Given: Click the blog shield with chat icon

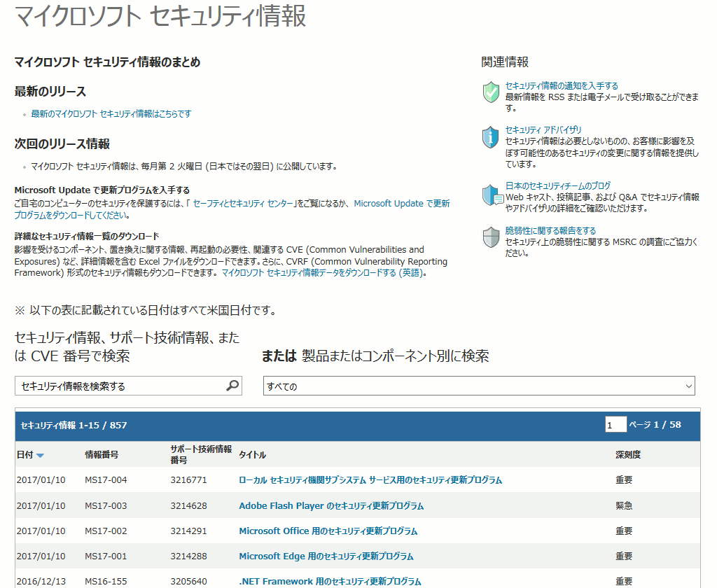Looking at the screenshot, I should 493,195.
